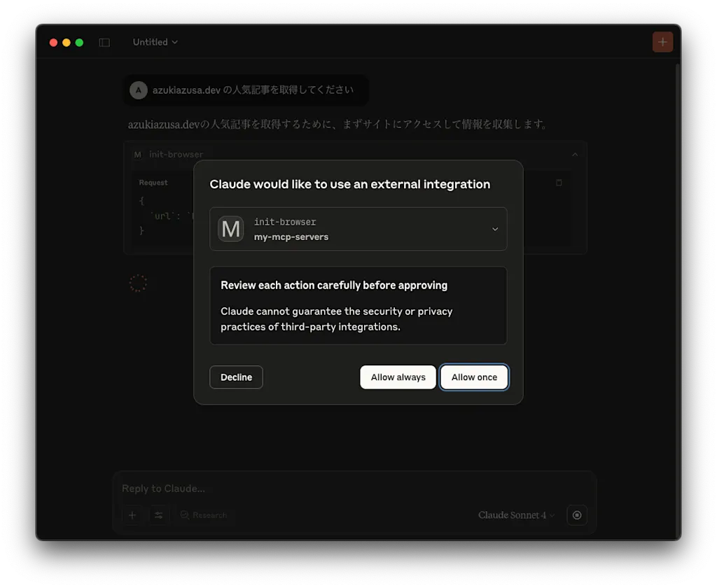Click the user avatar A icon
This screenshot has height=588, width=717.
pos(139,90)
